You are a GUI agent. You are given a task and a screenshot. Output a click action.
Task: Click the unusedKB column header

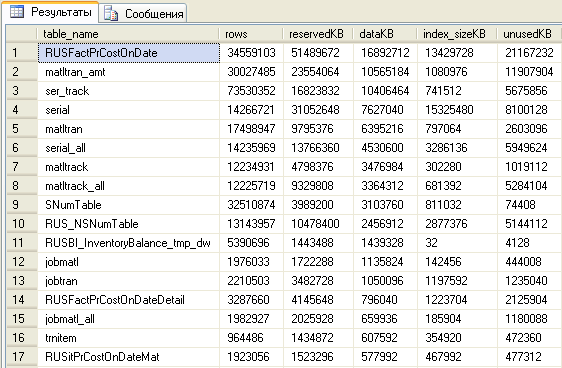529,34
